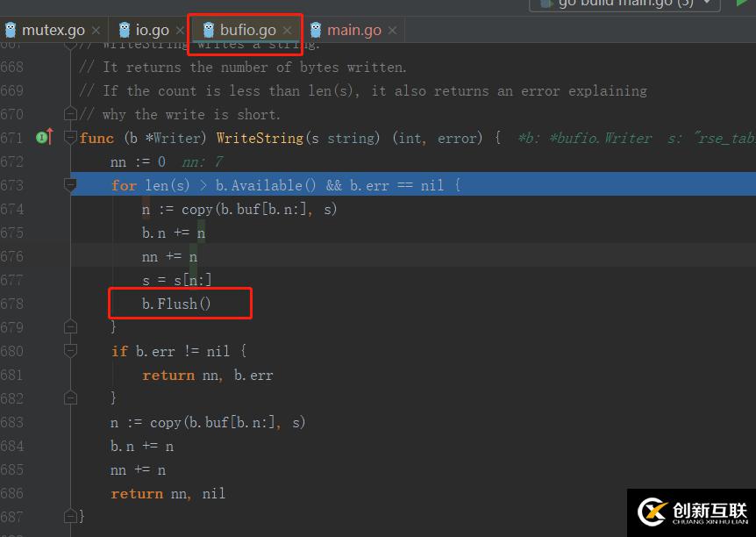Click 'b.n += n' on line 684
This screenshot has height=537, width=756.
(142, 446)
